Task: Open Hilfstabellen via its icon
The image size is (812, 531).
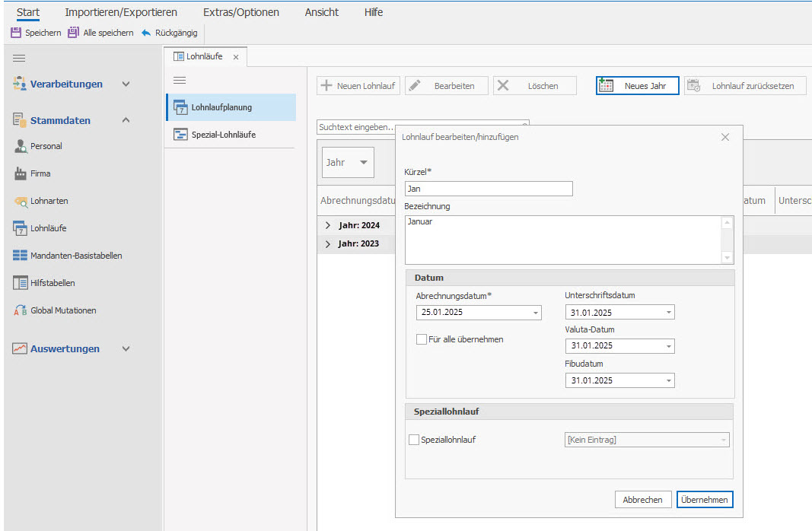Action: pos(21,283)
